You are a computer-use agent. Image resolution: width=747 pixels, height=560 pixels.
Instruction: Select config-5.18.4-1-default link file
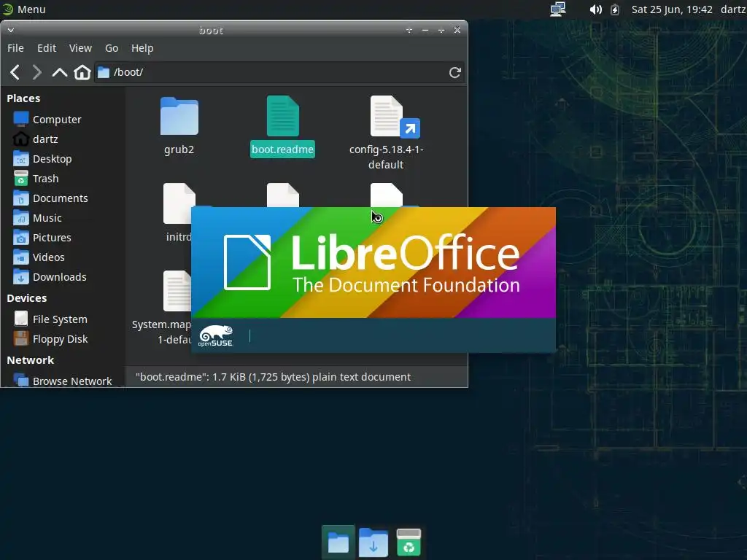click(387, 133)
